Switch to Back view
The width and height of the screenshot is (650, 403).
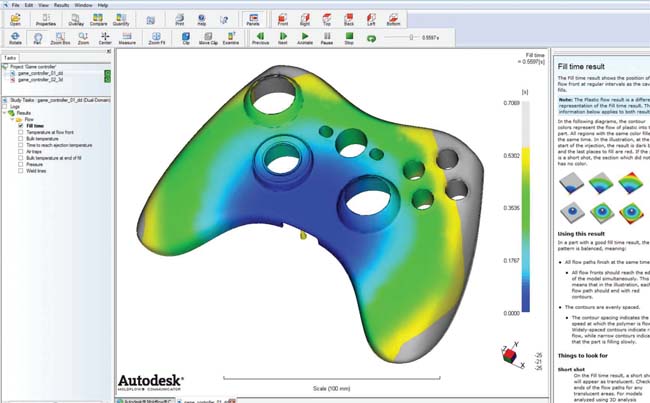pyautogui.click(x=349, y=19)
